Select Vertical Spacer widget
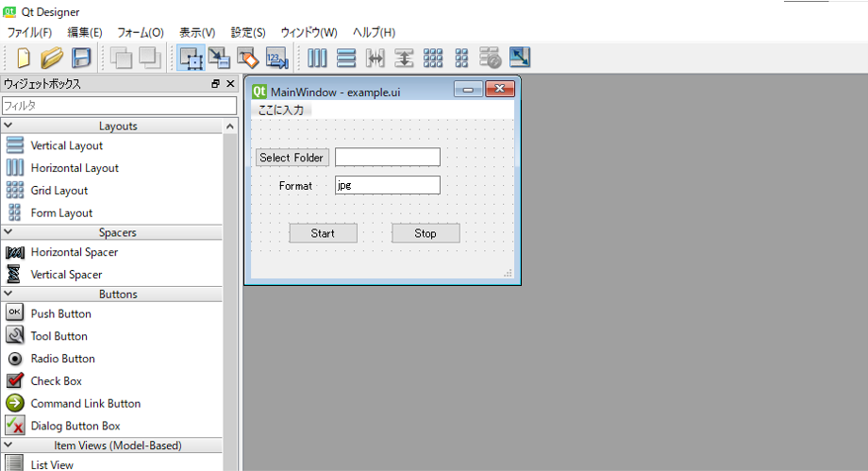 click(x=66, y=275)
